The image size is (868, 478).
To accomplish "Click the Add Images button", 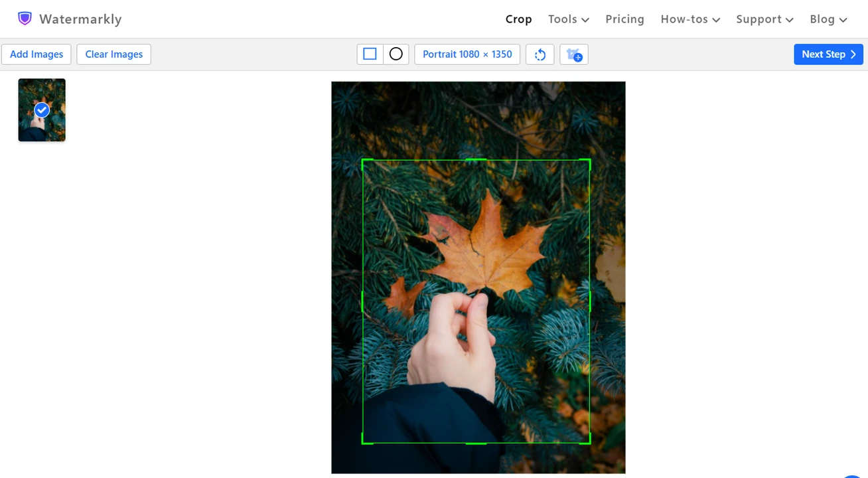I will click(x=36, y=54).
